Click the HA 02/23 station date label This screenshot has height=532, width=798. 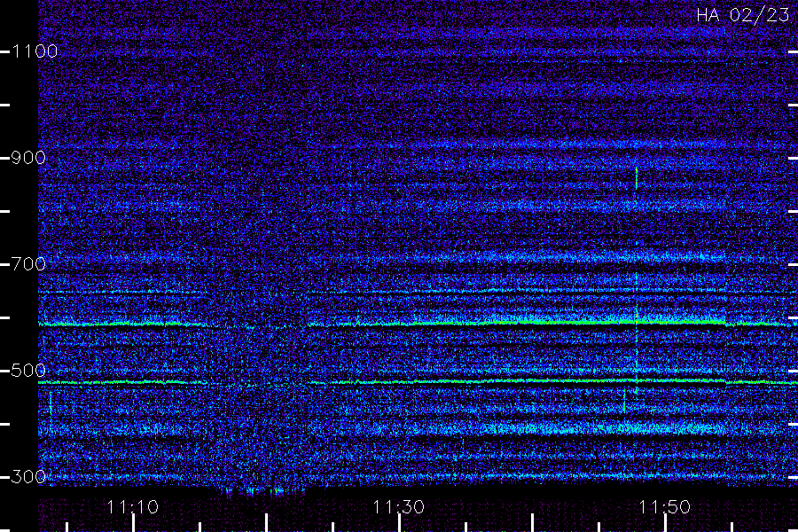pos(742,15)
